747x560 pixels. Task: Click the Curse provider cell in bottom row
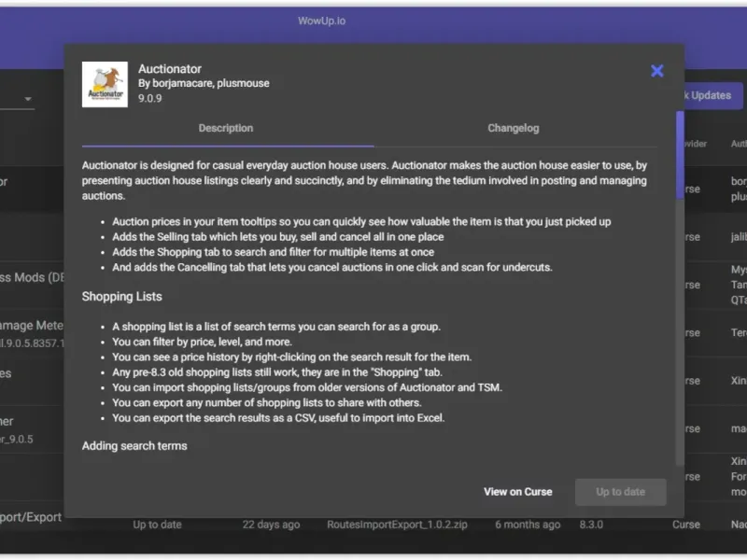(686, 525)
